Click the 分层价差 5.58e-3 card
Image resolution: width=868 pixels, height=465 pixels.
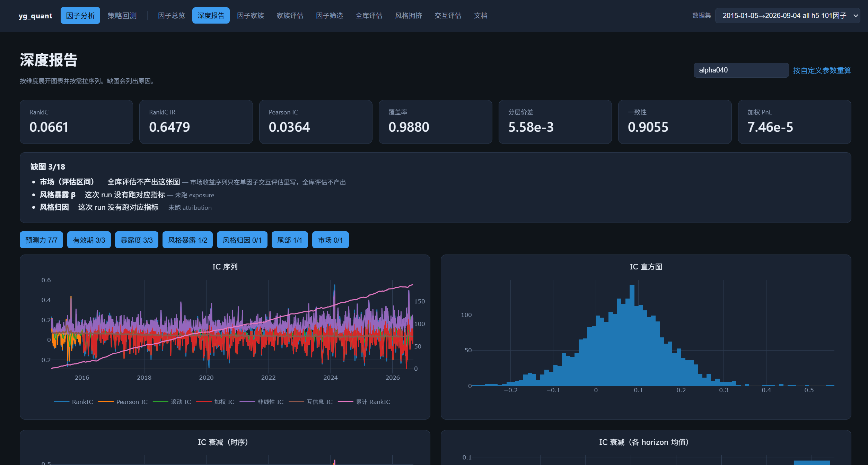pos(555,122)
